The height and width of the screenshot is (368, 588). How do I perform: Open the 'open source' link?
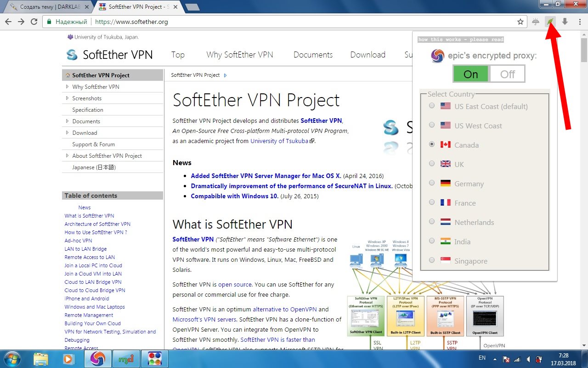pyautogui.click(x=234, y=284)
